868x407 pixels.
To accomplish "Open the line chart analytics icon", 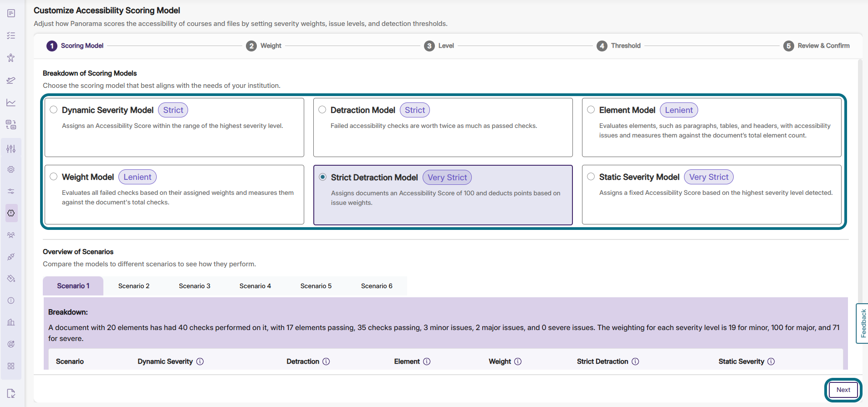I will click(11, 102).
